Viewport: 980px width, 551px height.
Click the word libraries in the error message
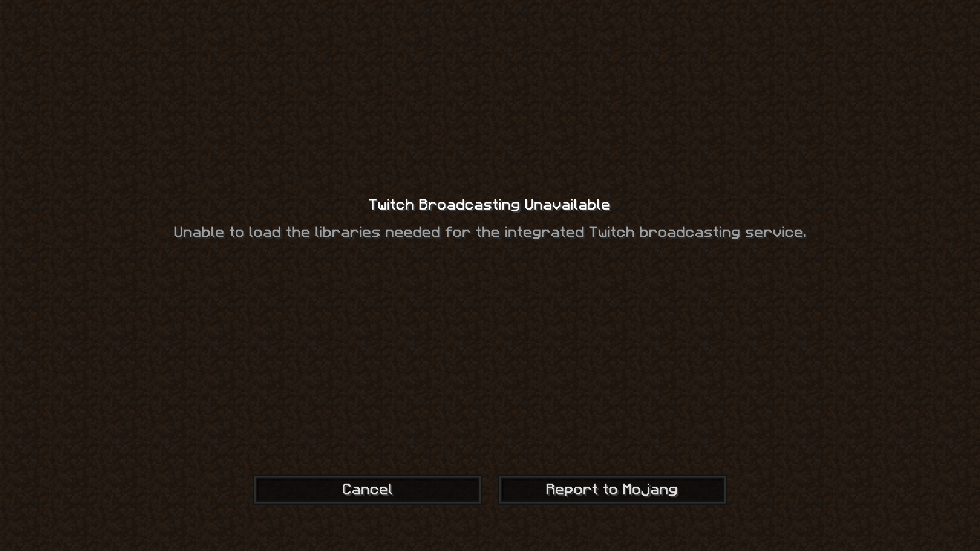pos(347,233)
